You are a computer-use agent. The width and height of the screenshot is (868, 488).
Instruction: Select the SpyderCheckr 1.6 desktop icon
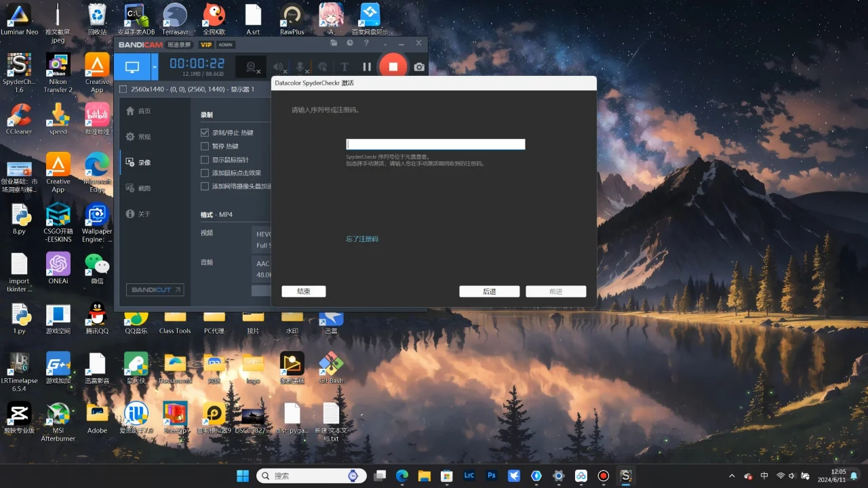(x=19, y=73)
